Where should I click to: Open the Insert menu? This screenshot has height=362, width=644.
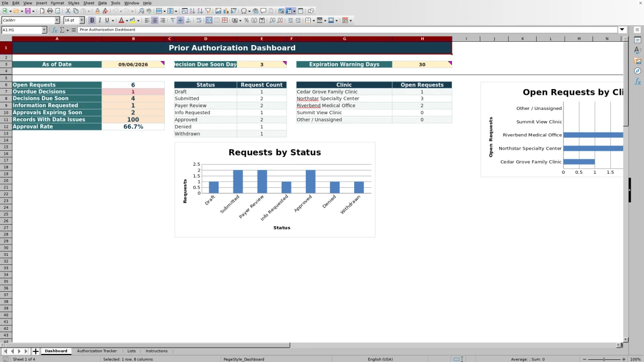tap(41, 3)
